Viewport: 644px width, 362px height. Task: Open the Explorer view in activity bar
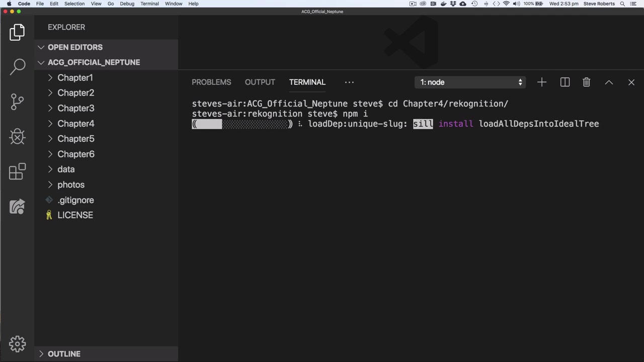(x=17, y=32)
